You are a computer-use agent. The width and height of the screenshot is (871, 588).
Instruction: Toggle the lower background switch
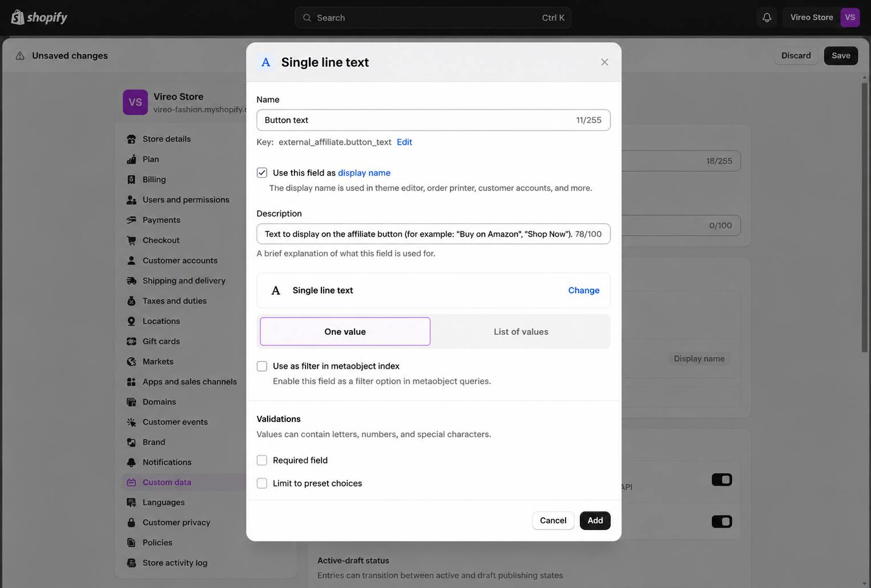(x=722, y=521)
